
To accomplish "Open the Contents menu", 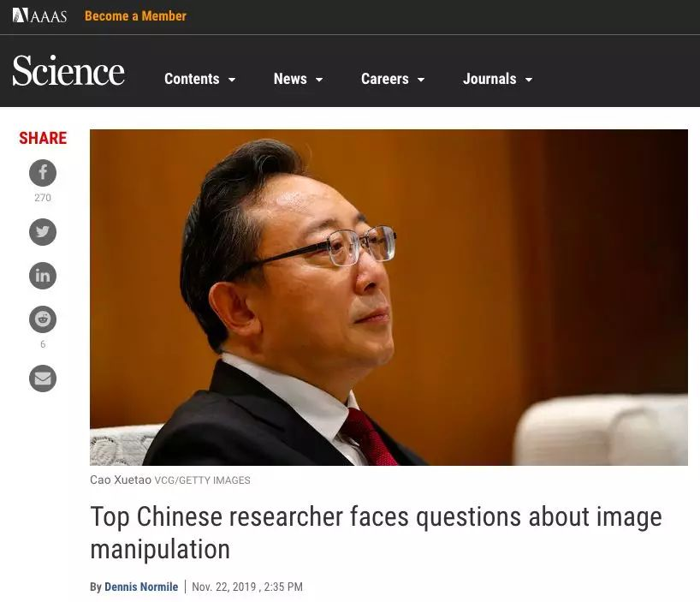I will point(192,79).
